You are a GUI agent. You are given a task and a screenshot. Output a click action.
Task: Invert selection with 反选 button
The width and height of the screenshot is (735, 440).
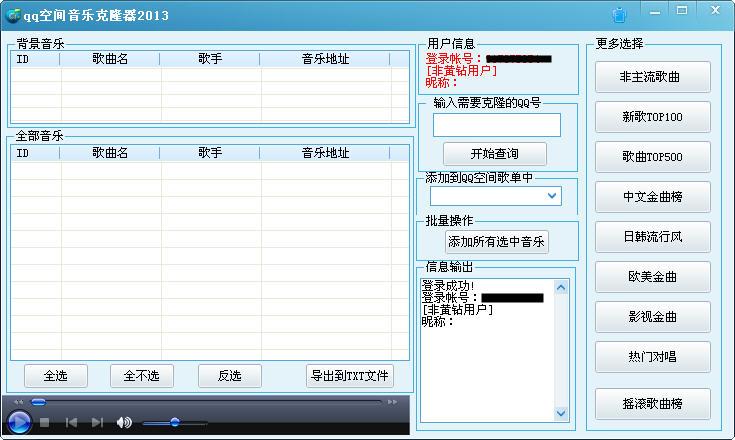[x=230, y=376]
